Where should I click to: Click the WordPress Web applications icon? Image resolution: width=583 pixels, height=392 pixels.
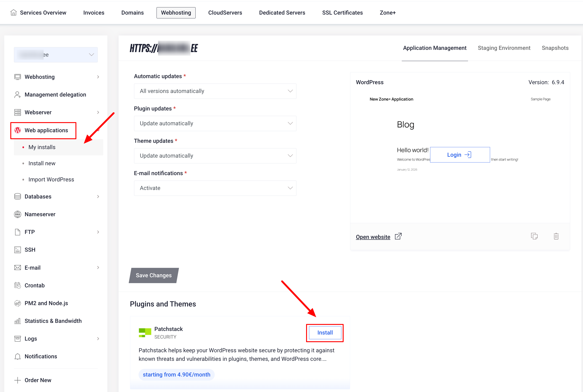[18, 130]
